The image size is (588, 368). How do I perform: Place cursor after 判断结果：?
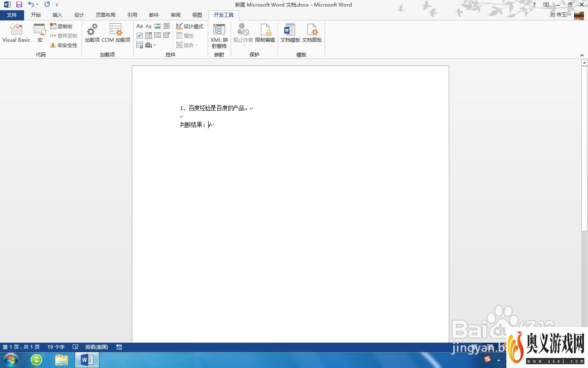tap(209, 125)
